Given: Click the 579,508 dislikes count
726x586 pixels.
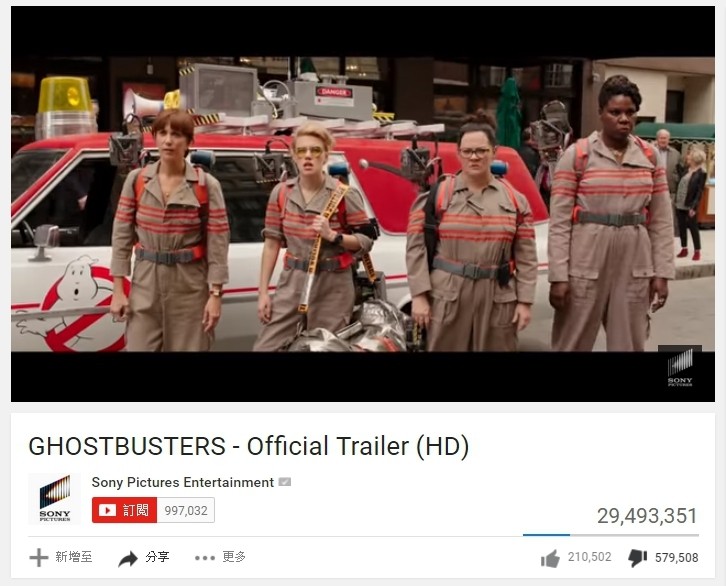Looking at the screenshot, I should tap(676, 557).
